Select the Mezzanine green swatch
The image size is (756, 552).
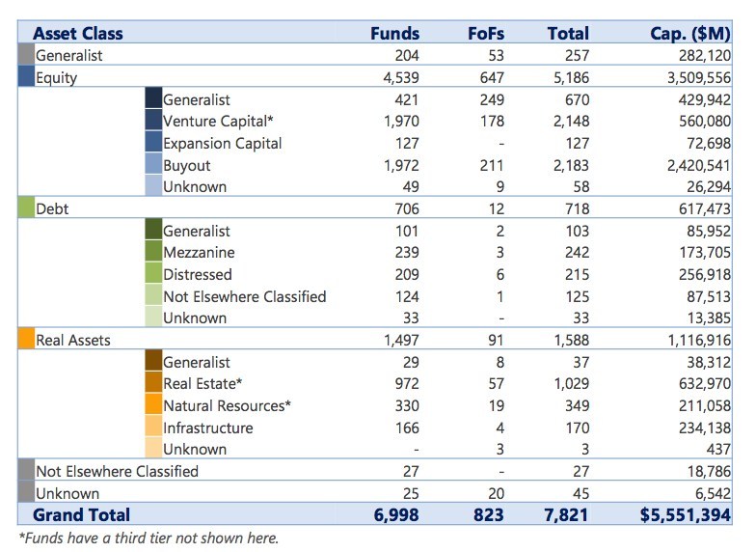tap(153, 252)
